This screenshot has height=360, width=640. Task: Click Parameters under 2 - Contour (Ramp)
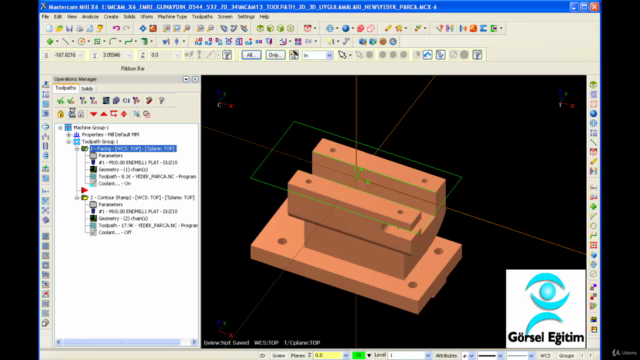[110, 204]
